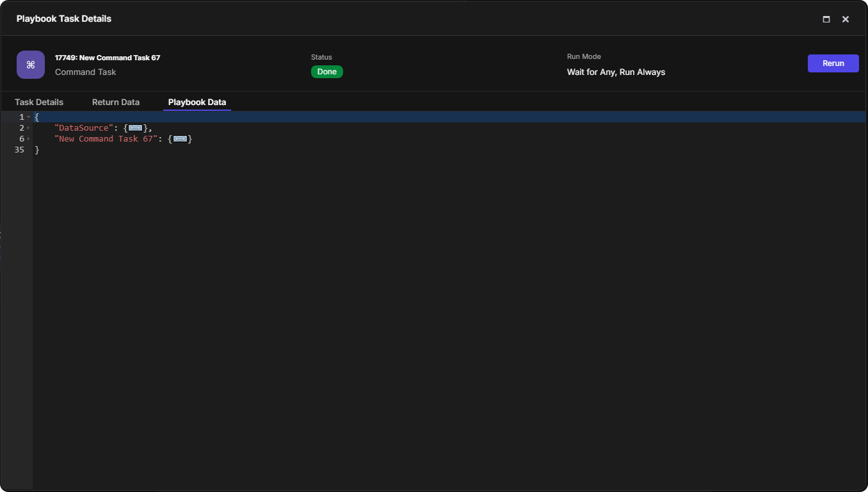
Task: Open the Return Data tab
Action: (116, 102)
